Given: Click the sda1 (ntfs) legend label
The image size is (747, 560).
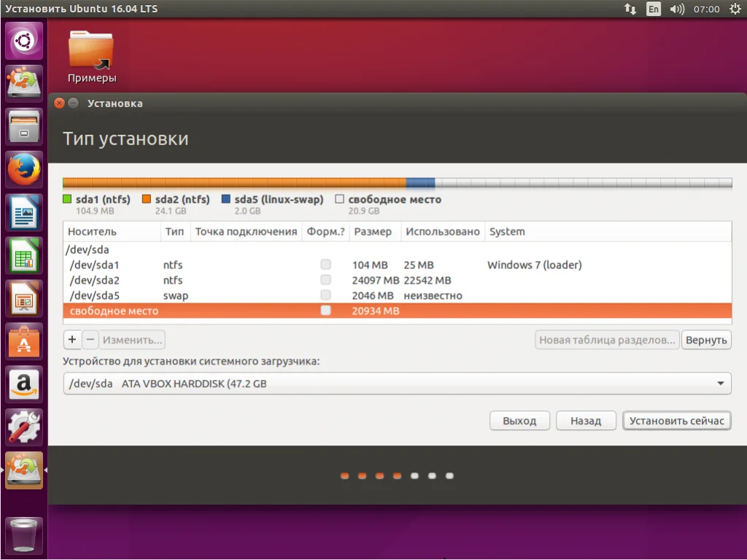Looking at the screenshot, I should point(103,199).
